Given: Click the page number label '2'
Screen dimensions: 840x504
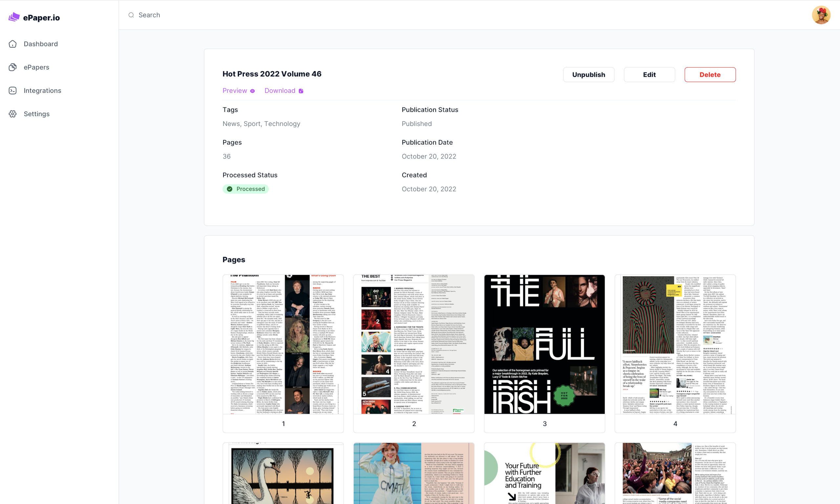Looking at the screenshot, I should pos(414,424).
